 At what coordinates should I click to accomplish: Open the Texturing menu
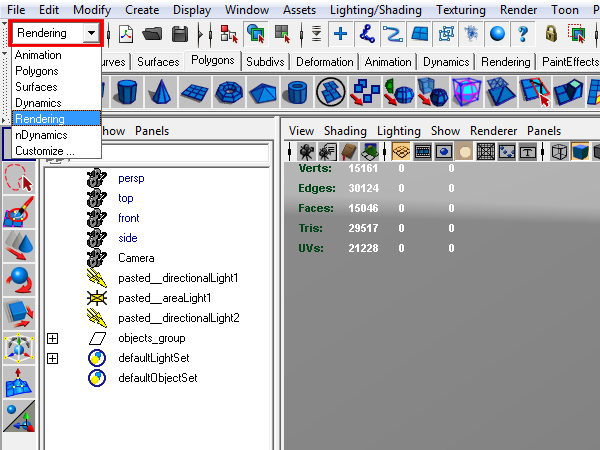460,10
